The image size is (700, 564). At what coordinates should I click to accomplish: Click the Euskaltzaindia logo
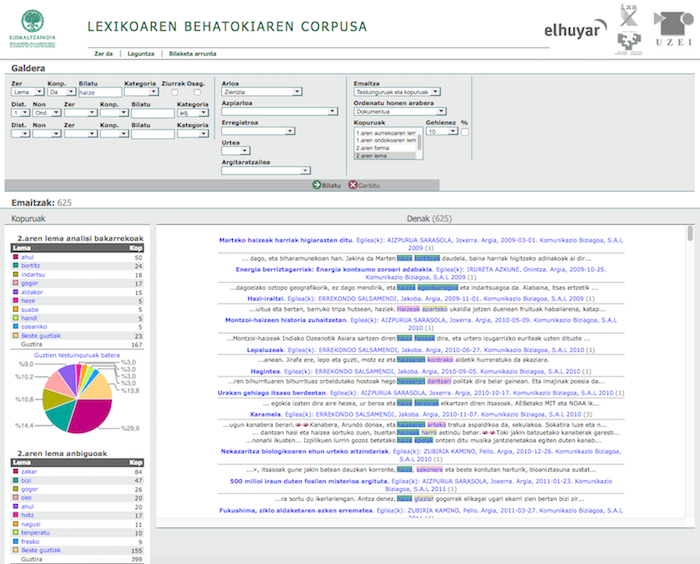point(32,29)
